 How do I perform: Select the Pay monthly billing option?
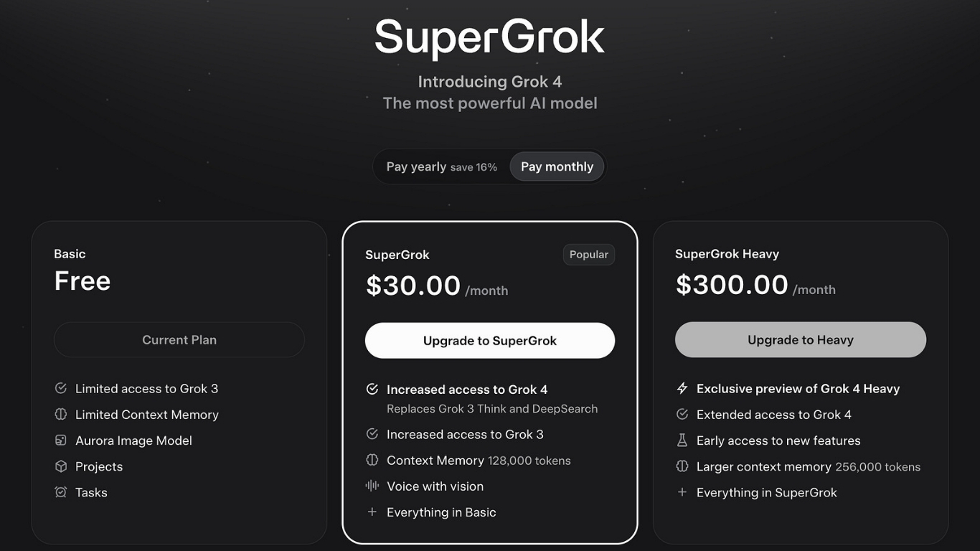pyautogui.click(x=557, y=166)
